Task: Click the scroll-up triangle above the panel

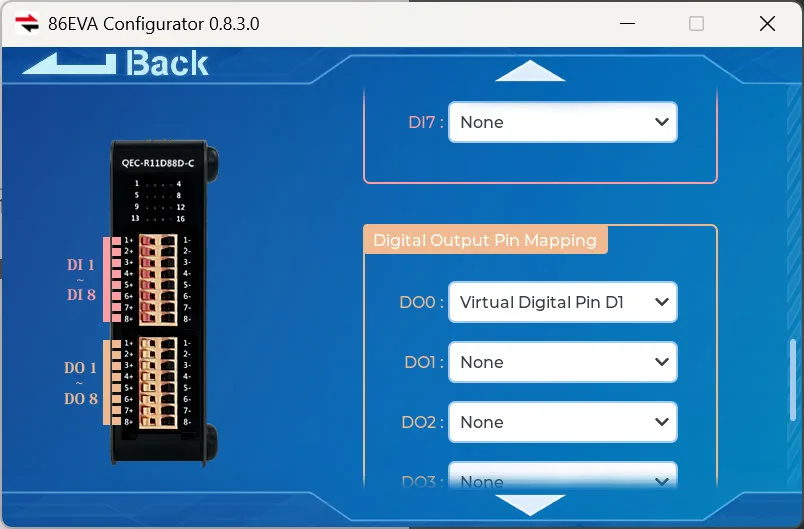Action: tap(530, 71)
